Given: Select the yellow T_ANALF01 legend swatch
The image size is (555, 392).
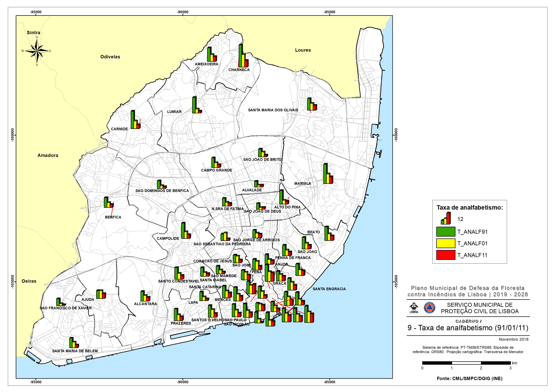Looking at the screenshot, I should coord(446,243).
